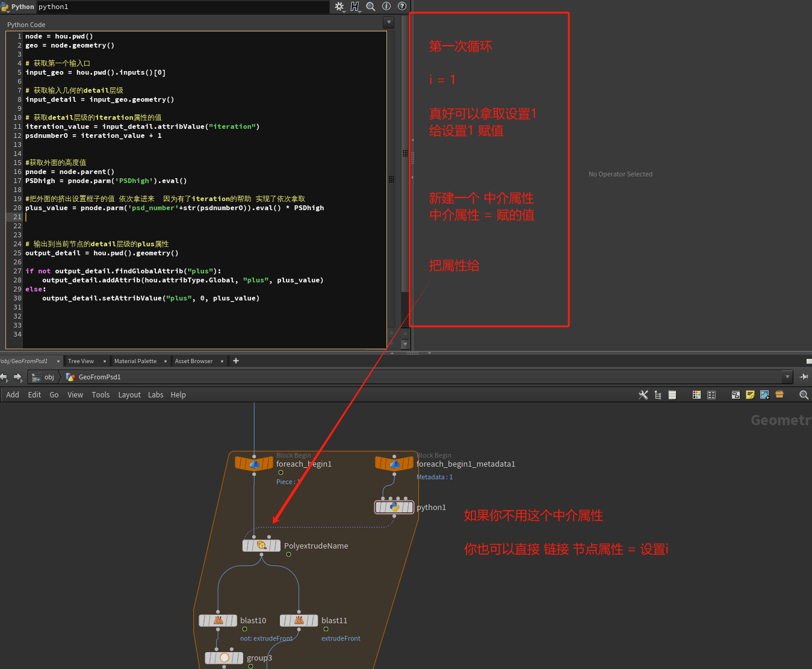Toggle the pin button on network path bar
The height and width of the screenshot is (669, 812).
click(x=804, y=377)
